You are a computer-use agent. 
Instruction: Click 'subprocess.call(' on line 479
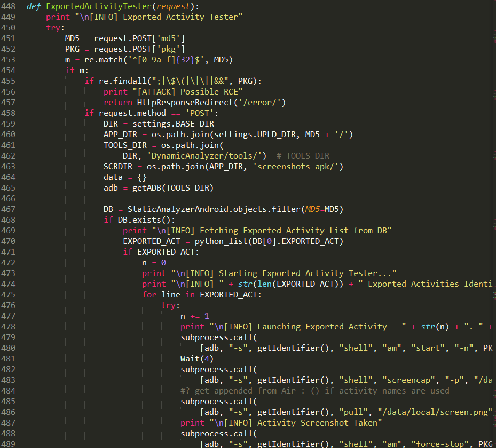(x=219, y=337)
